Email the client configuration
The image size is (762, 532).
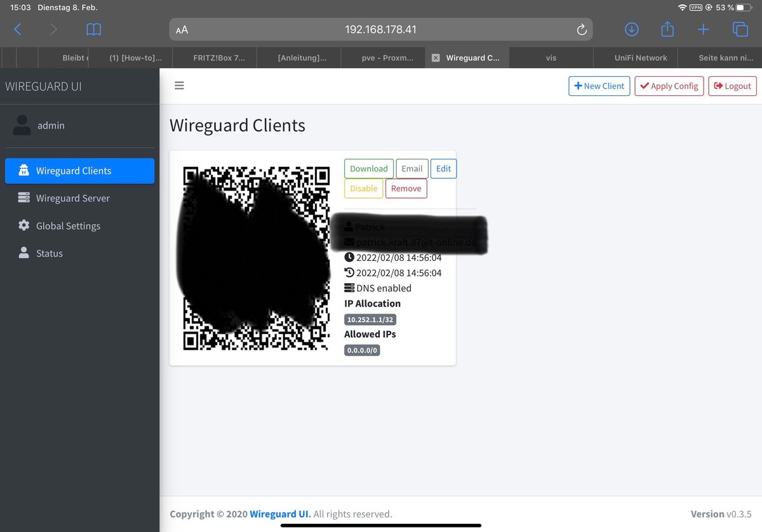pyautogui.click(x=412, y=169)
